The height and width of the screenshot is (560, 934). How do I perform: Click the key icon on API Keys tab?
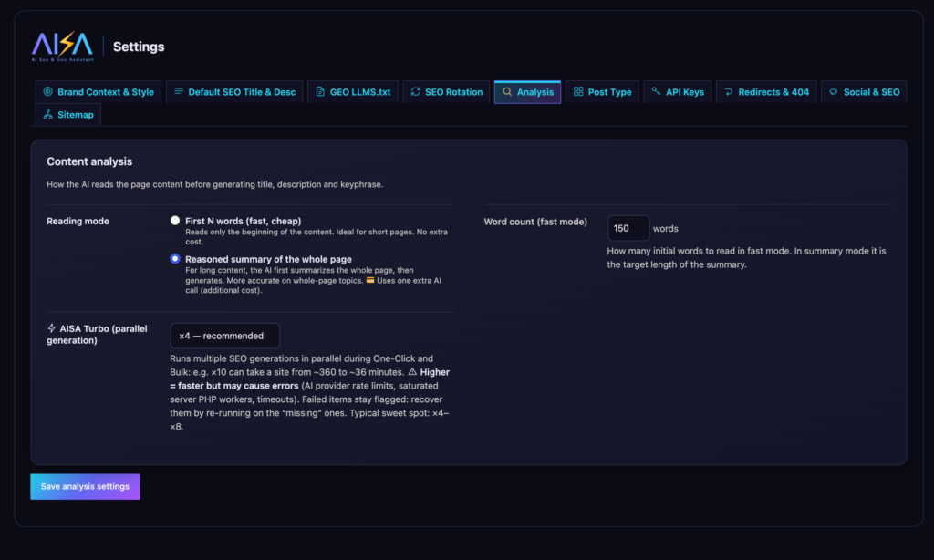(656, 91)
